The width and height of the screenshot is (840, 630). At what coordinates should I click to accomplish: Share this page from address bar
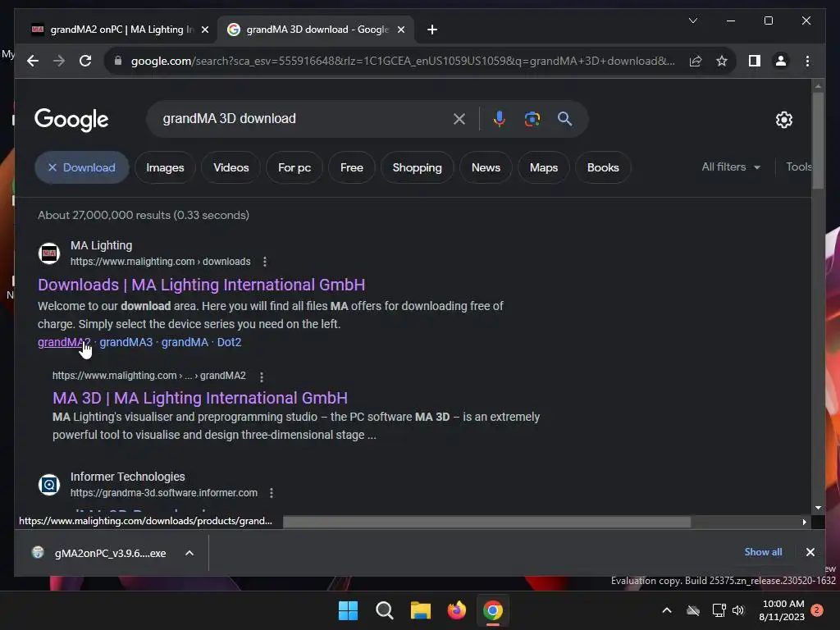696,61
